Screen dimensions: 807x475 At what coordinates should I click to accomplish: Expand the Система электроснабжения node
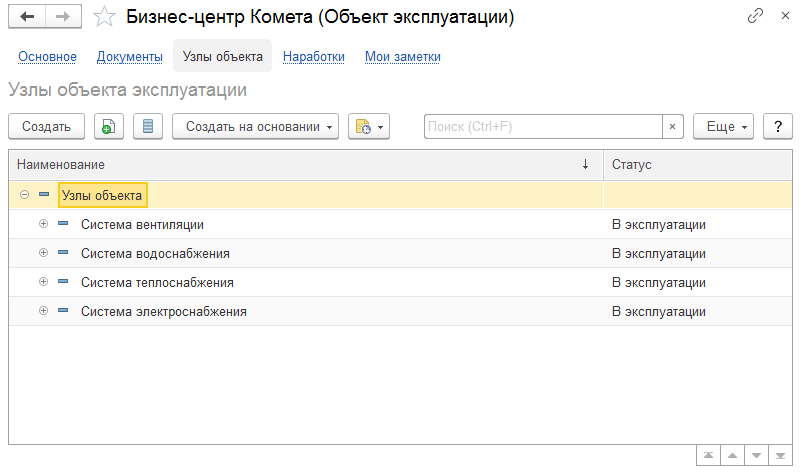pyautogui.click(x=43, y=310)
